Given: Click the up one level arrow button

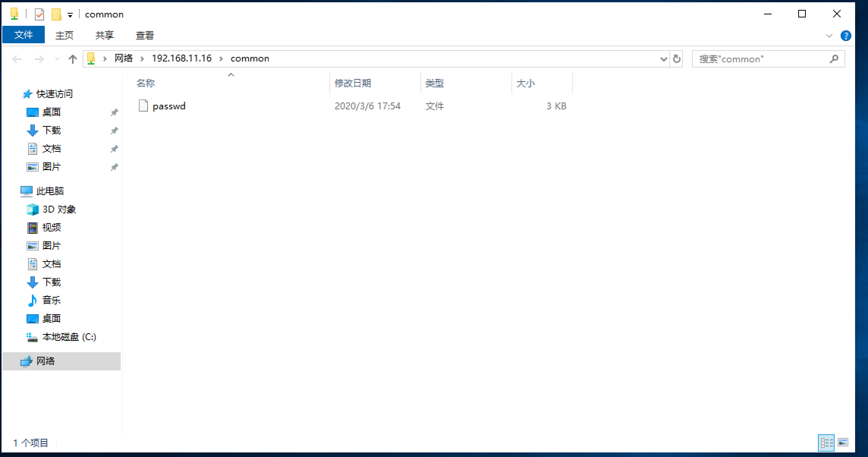Looking at the screenshot, I should (72, 59).
